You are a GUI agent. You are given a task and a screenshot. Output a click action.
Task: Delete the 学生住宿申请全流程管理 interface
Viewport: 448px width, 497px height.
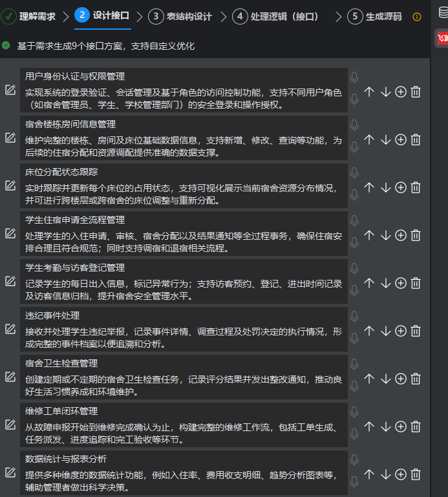pyautogui.click(x=416, y=235)
